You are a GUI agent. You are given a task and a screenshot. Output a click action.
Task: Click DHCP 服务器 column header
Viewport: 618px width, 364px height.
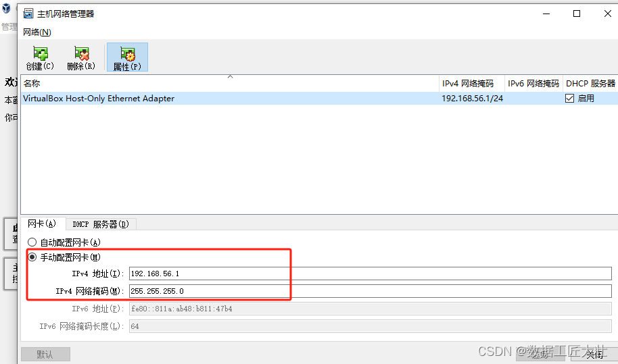point(590,84)
